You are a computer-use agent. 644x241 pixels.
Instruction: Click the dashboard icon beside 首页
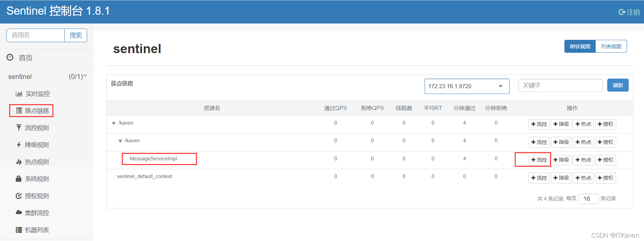tap(10, 57)
